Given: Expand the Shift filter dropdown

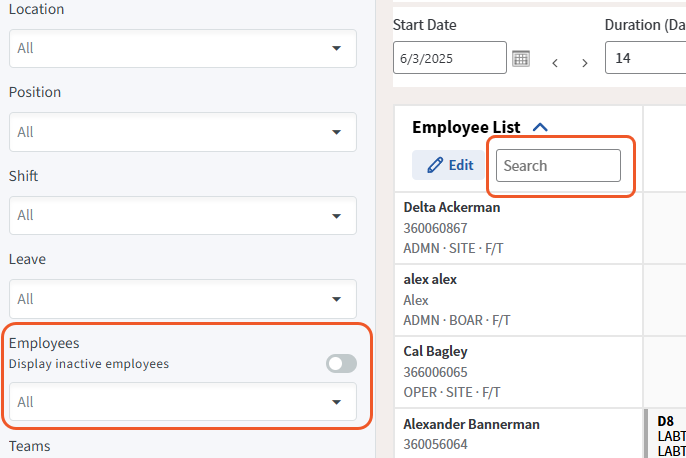Looking at the screenshot, I should pyautogui.click(x=183, y=215).
